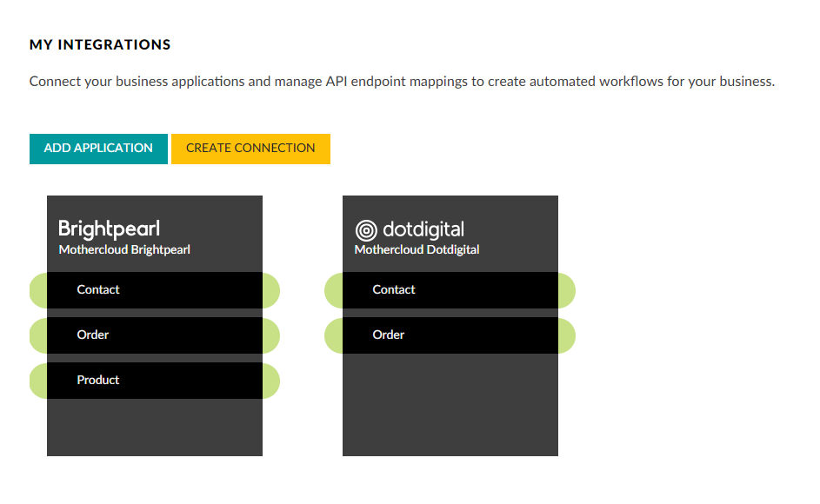The image size is (820, 504).
Task: Click the Mothercloud Brightpearl subtitle
Action: point(124,250)
